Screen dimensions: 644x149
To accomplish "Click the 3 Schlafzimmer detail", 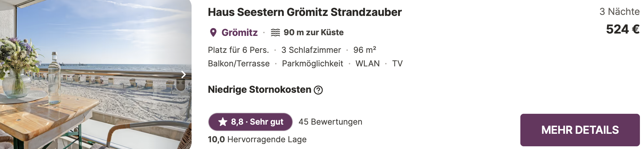I will (x=311, y=50).
